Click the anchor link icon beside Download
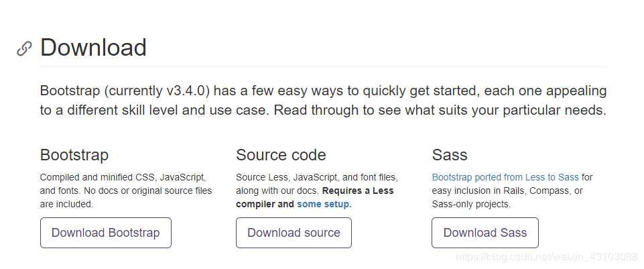Image resolution: width=644 pixels, height=269 pixels. (x=24, y=48)
